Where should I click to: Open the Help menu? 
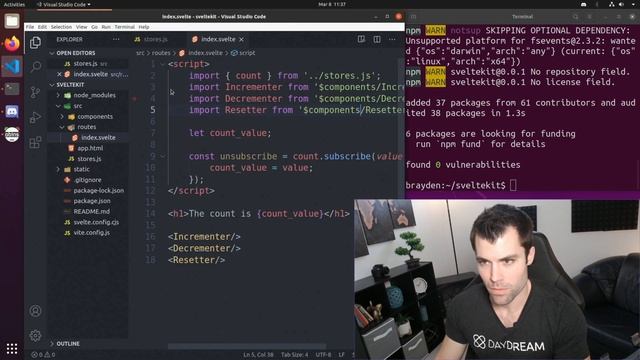pos(144,27)
